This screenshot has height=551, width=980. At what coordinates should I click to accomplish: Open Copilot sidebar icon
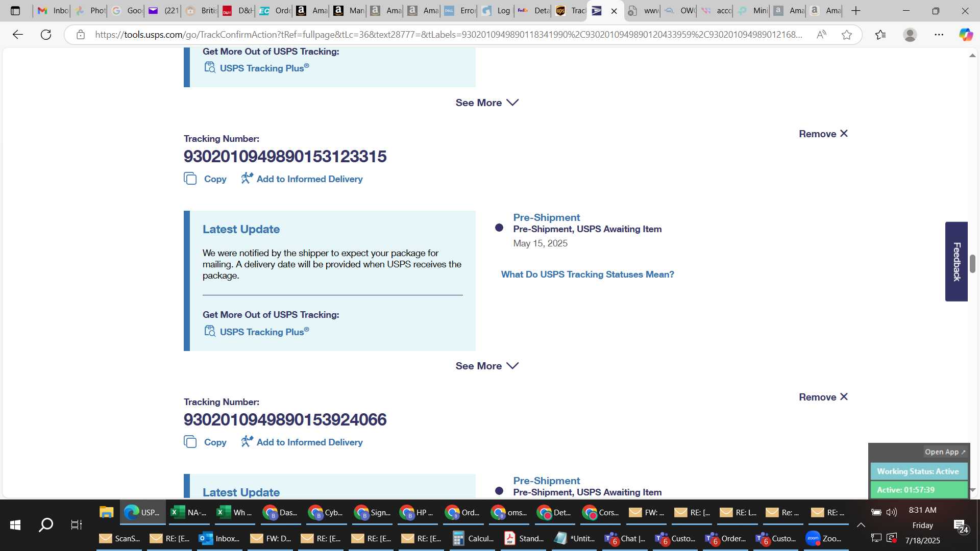(x=966, y=35)
